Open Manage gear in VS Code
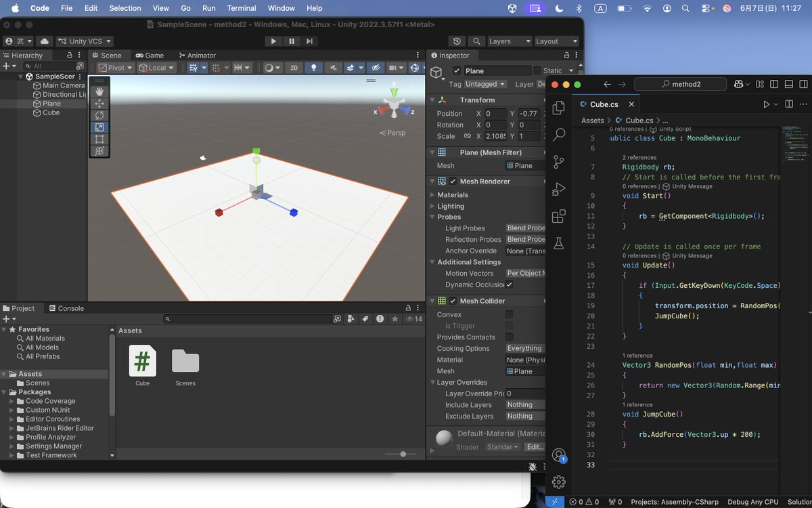 pyautogui.click(x=559, y=482)
